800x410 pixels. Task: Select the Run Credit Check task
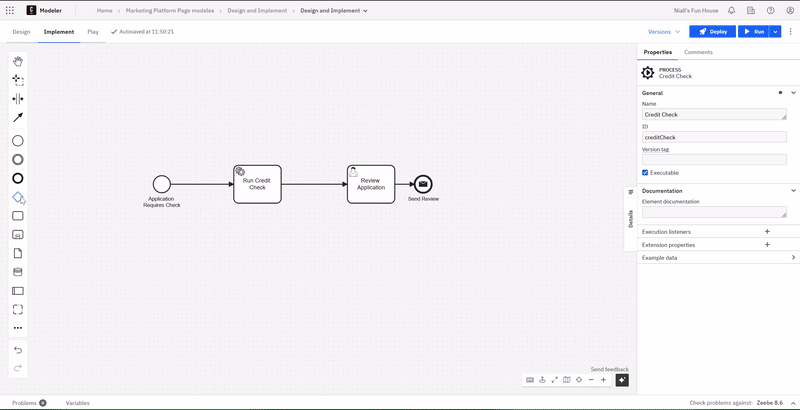257,184
